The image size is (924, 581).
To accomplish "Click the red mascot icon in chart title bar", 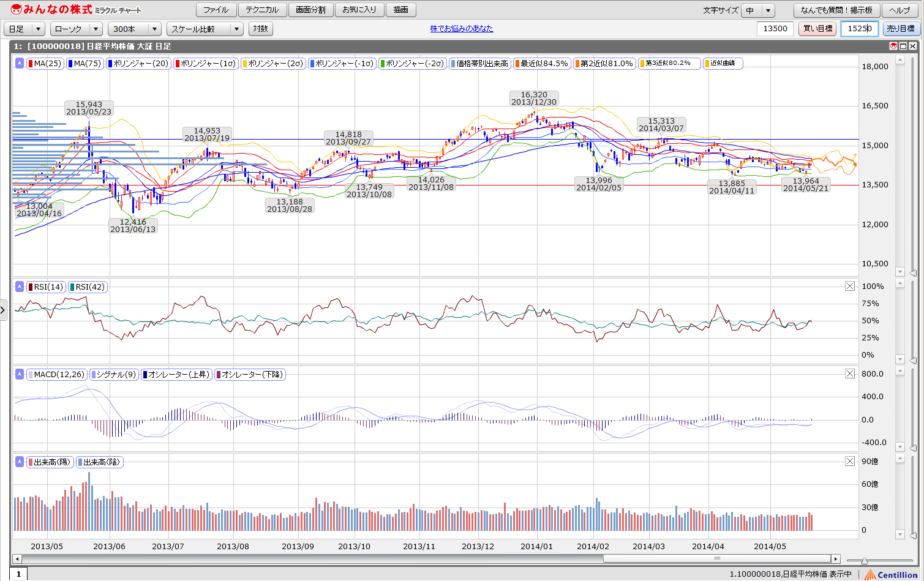I will (x=893, y=46).
